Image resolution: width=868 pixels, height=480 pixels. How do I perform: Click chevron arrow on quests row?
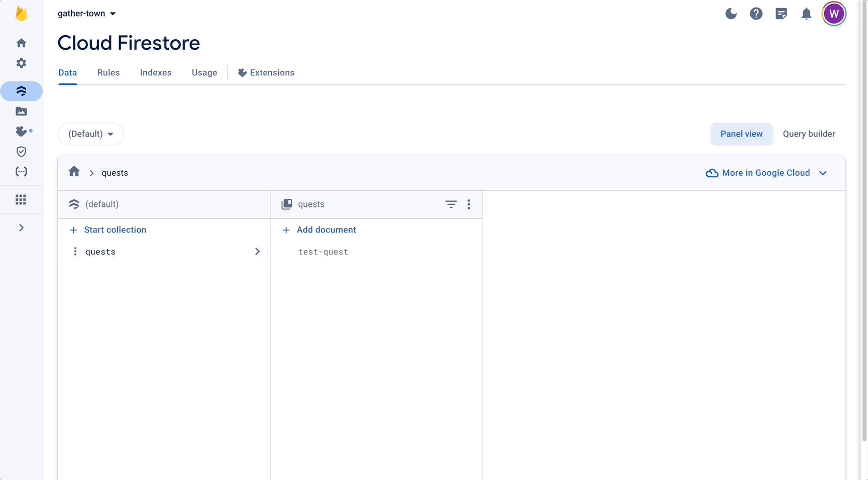tap(257, 252)
